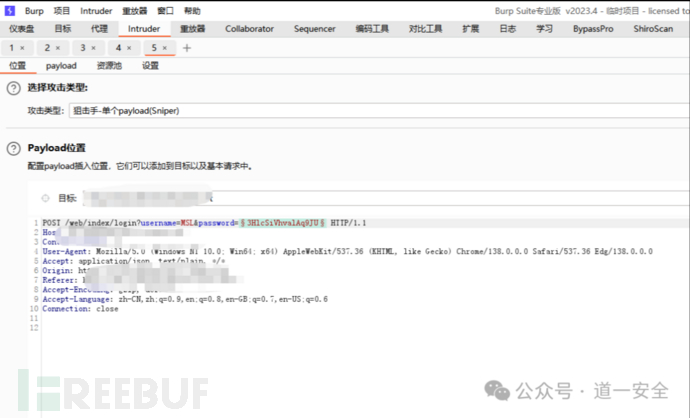Click the Accept header line

(134, 261)
